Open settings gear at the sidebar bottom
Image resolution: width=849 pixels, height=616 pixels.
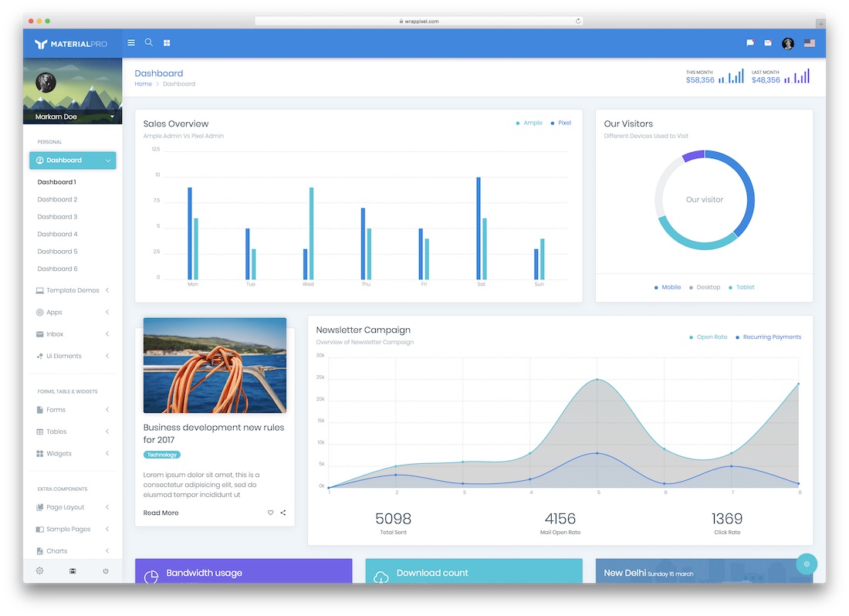tap(39, 570)
